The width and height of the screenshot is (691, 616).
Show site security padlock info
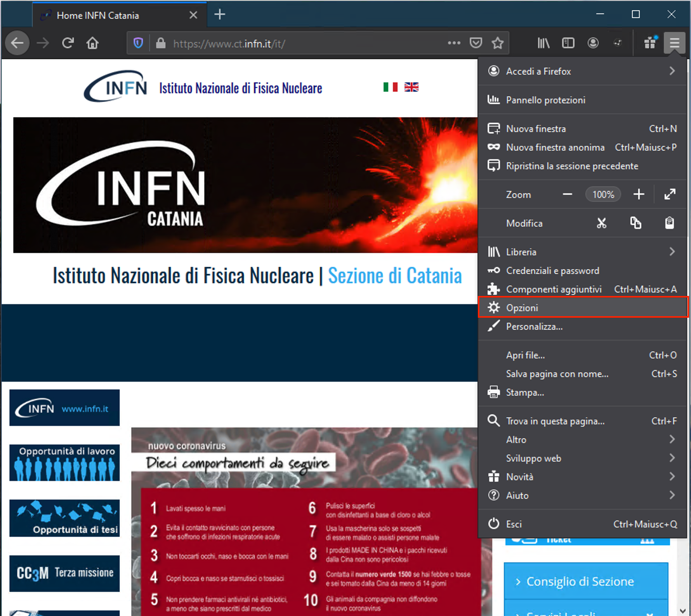[x=161, y=43]
